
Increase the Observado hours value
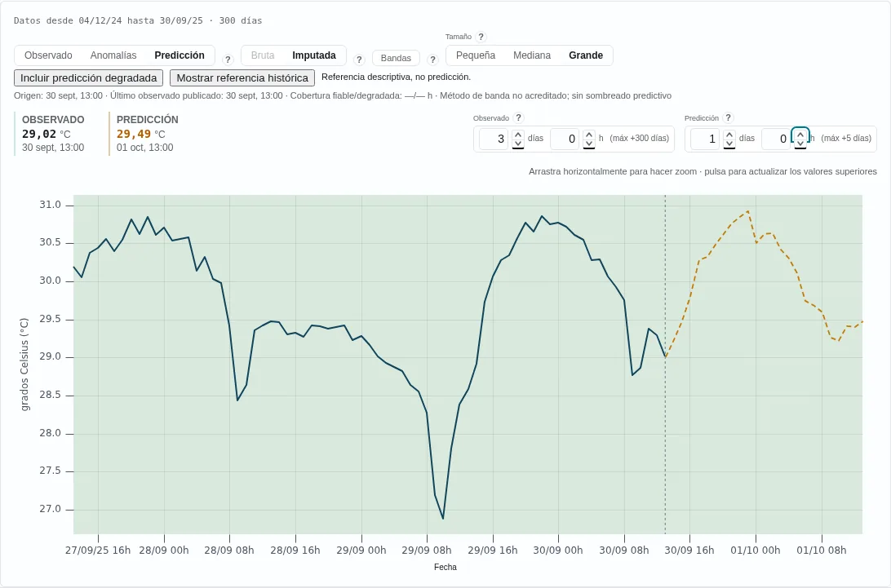coord(589,135)
